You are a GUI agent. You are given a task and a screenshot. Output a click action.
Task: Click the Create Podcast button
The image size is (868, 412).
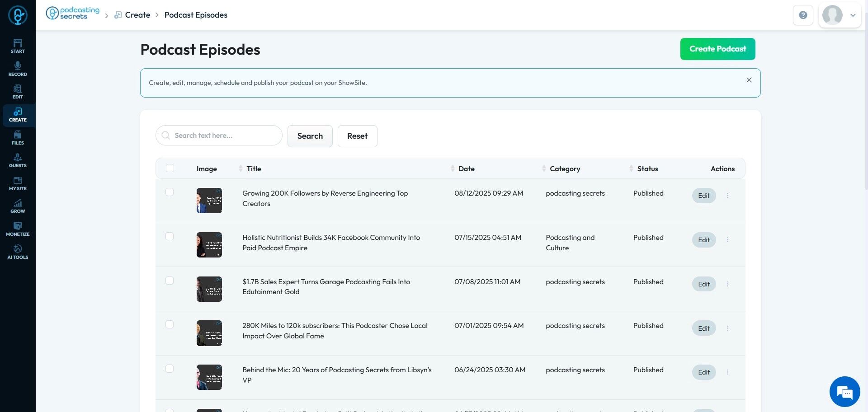(x=717, y=49)
